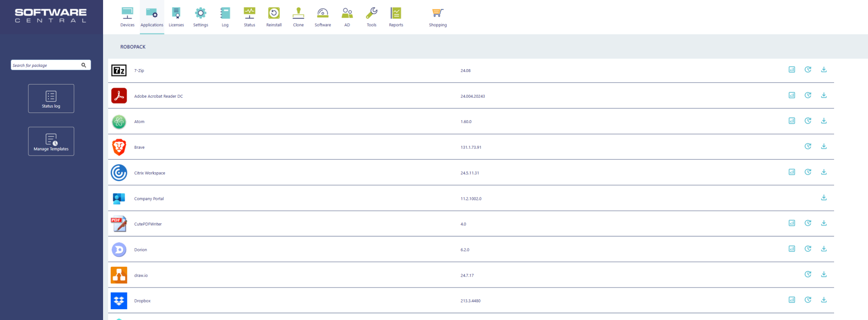Download the draw.io package

(824, 274)
